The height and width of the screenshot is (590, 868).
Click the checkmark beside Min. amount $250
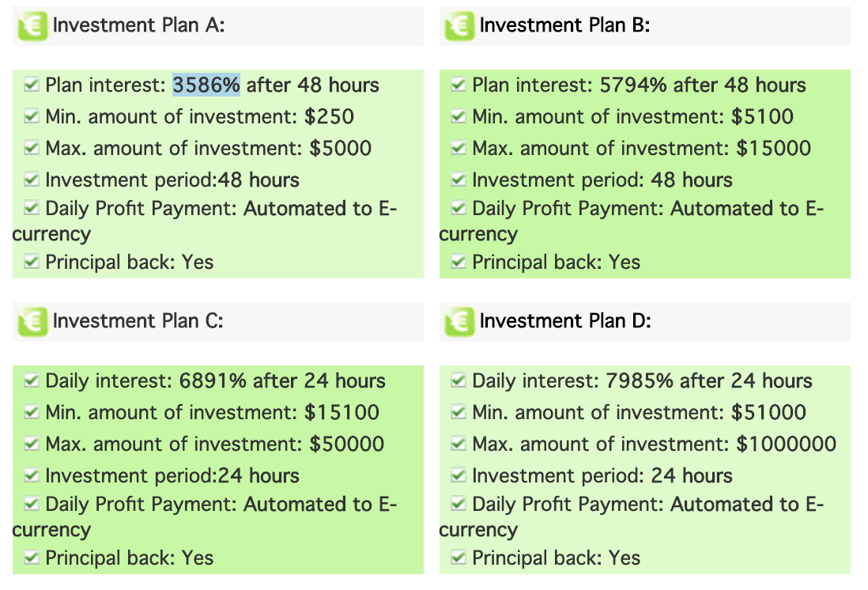pyautogui.click(x=32, y=116)
